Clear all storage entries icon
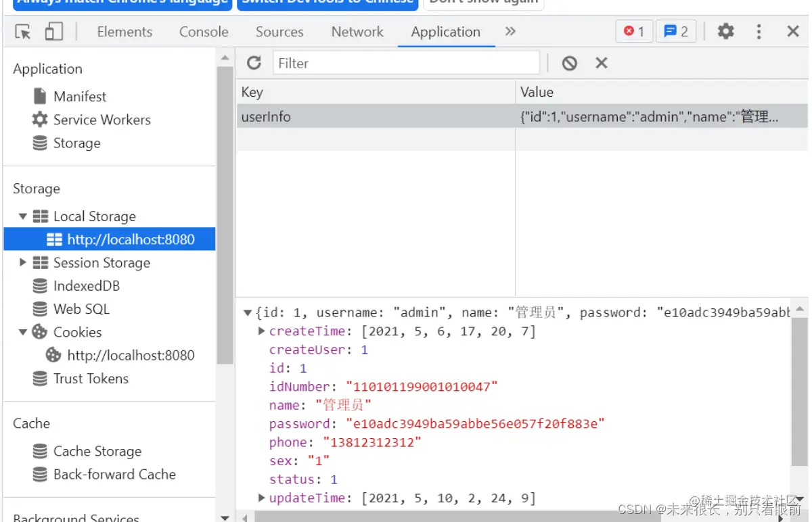This screenshot has width=812, height=522. point(570,63)
